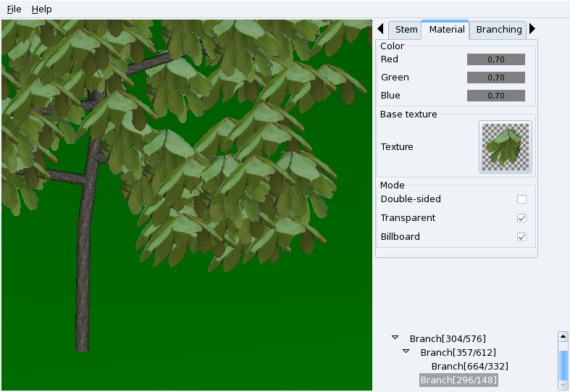Enable the Double-sided checkbox
Viewport: 570px width, 392px height.
click(521, 199)
